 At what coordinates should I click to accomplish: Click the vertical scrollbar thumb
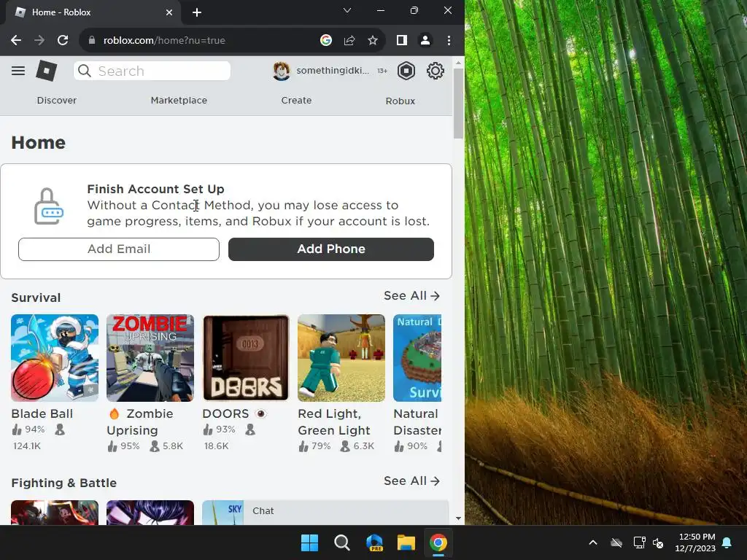click(x=458, y=104)
